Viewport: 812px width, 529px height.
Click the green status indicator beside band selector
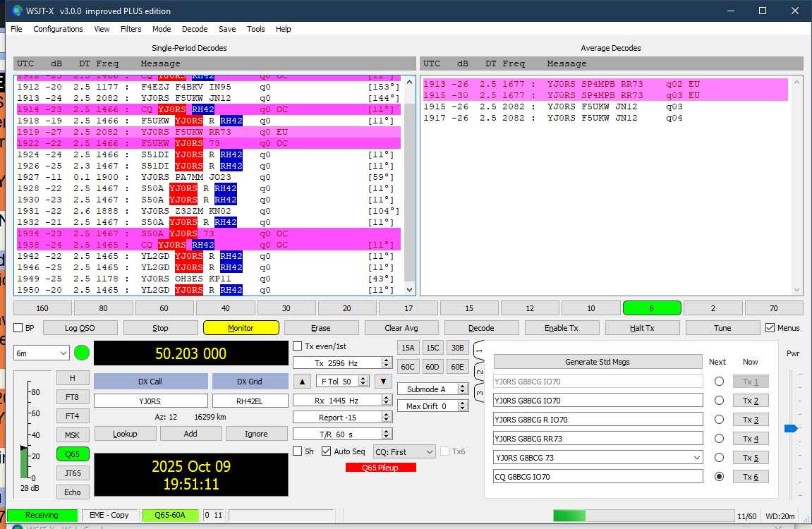pos(83,352)
